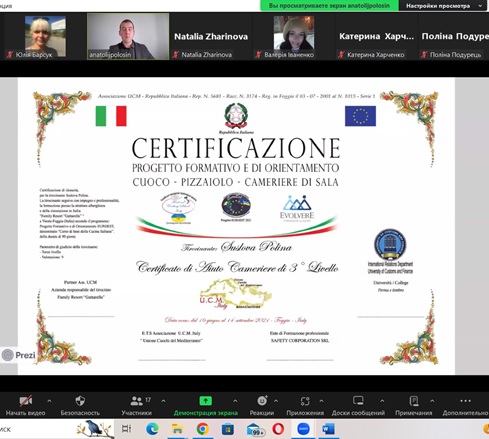
Task: Click the SAFETY CORPORATION SRL text
Action: [x=300, y=341]
